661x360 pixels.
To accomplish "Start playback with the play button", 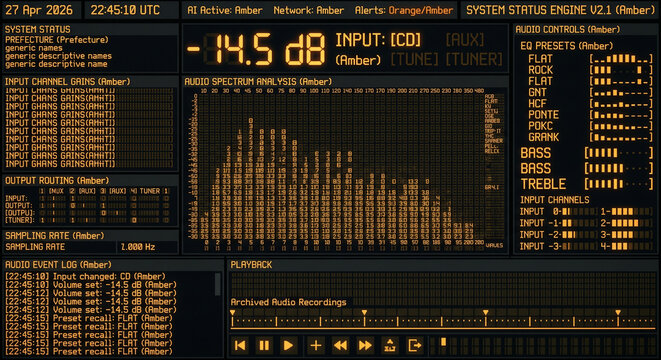I will [289, 346].
